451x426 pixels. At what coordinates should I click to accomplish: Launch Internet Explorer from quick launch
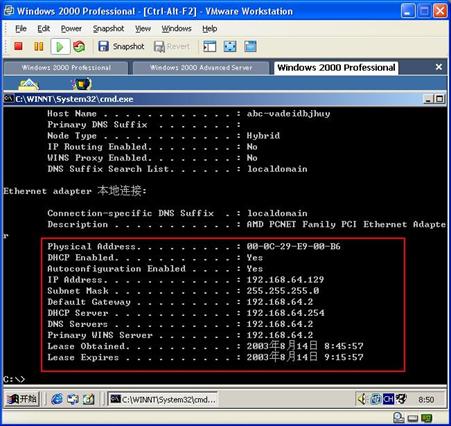pos(57,399)
